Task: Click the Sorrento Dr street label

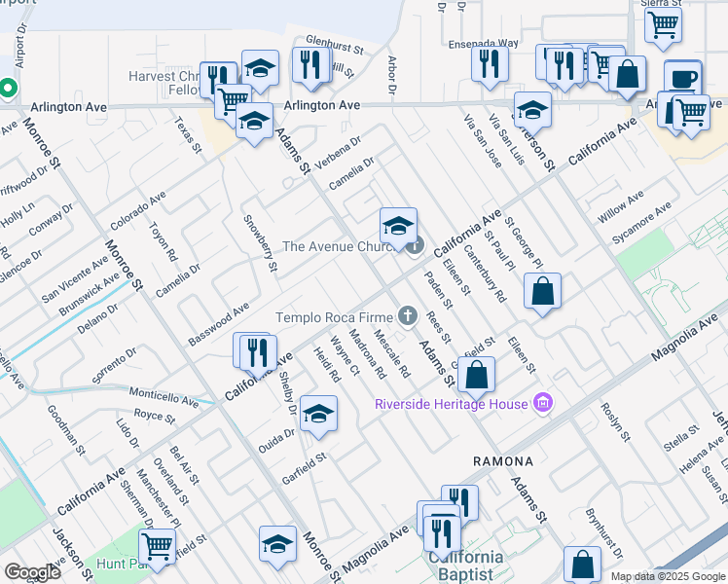Action: [x=114, y=365]
